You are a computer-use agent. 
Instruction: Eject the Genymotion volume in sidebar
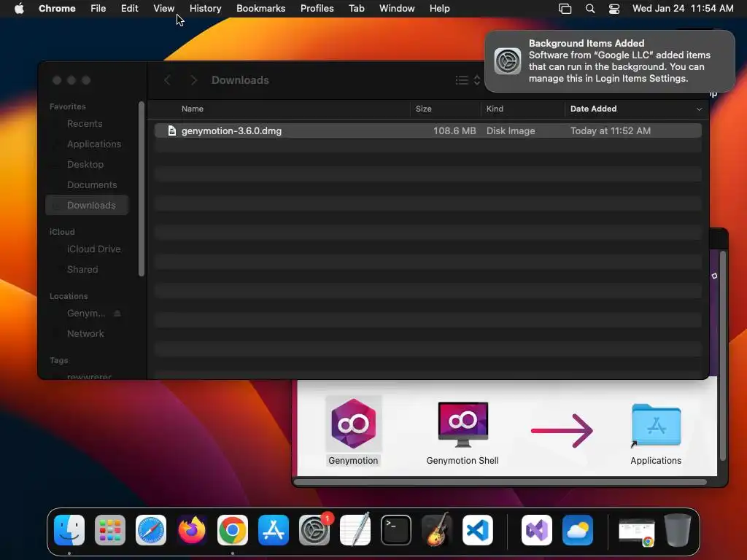tap(117, 314)
